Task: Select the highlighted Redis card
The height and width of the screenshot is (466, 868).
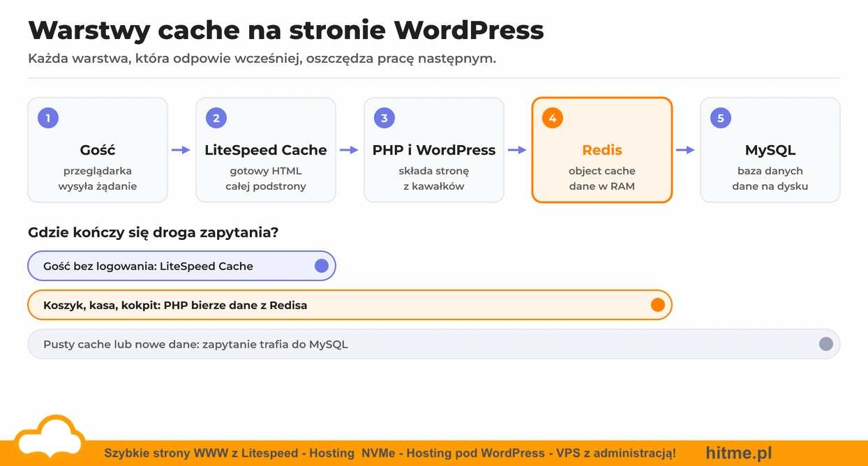Action: 602,150
